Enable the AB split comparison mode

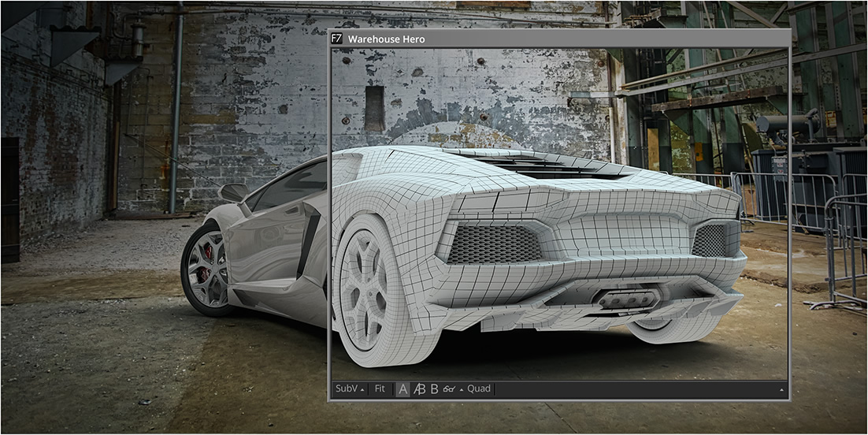(x=419, y=389)
